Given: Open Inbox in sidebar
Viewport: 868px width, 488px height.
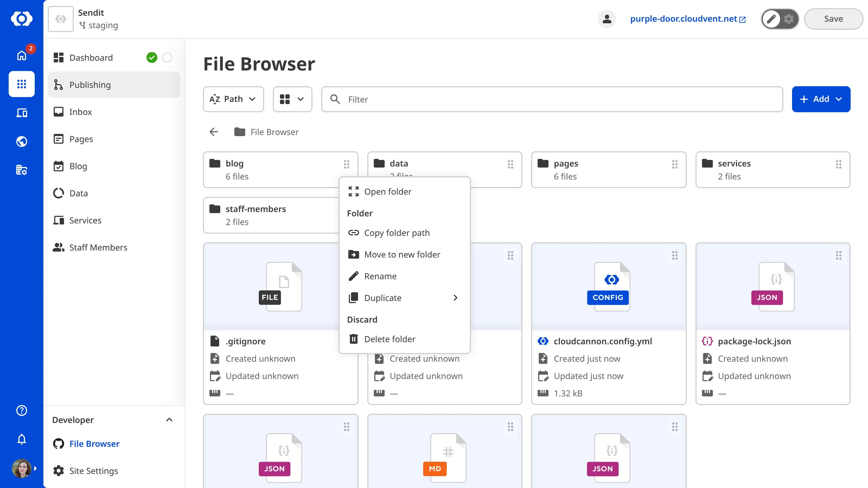Looking at the screenshot, I should tap(114, 112).
